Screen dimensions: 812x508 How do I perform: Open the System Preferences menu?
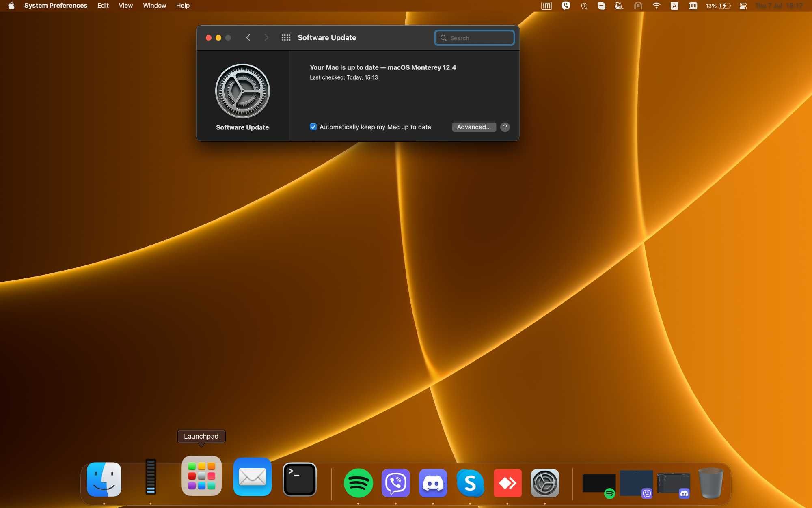click(56, 6)
